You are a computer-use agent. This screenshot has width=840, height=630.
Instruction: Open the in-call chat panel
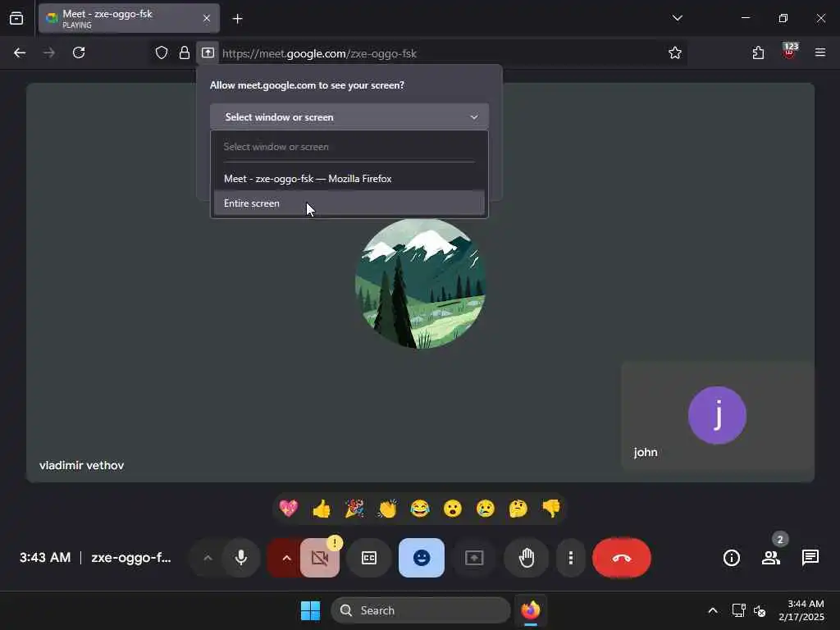point(810,558)
